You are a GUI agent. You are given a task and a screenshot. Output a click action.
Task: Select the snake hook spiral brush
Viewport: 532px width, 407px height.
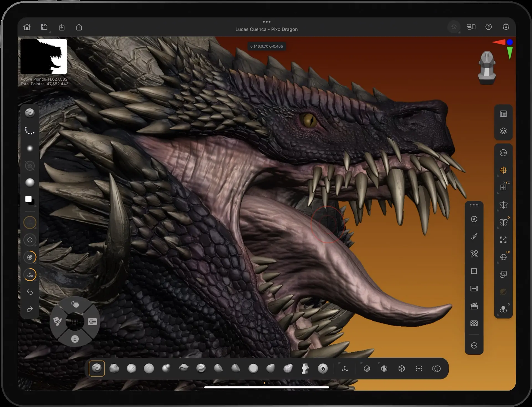tap(323, 368)
